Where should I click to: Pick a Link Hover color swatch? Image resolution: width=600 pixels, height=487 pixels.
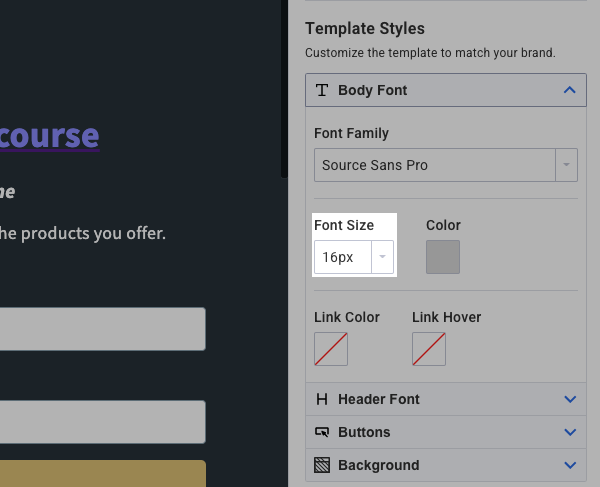pos(429,349)
